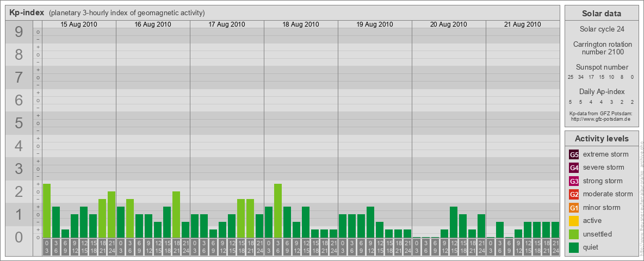644x261 pixels.
Task: Click the 16 Aug 3-6 hour bar
Action: click(x=130, y=219)
